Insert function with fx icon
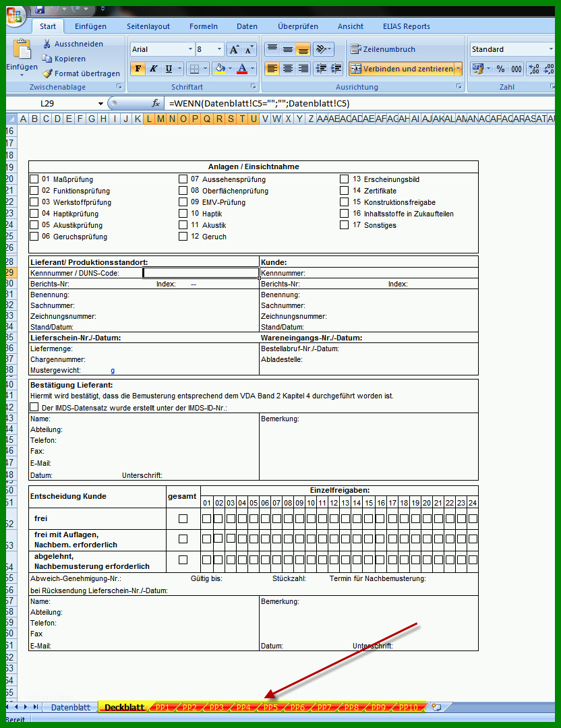Viewport: 561px width, 728px height. click(x=156, y=103)
